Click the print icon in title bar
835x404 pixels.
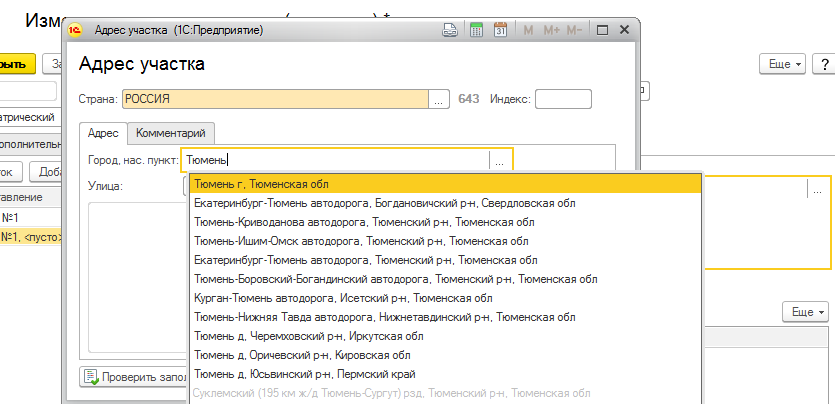click(x=451, y=31)
